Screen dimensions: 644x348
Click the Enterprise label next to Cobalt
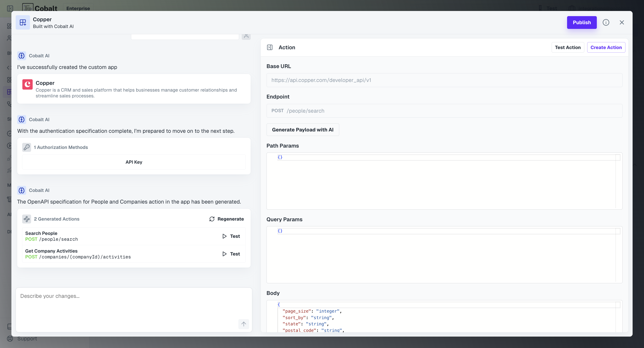pyautogui.click(x=78, y=8)
